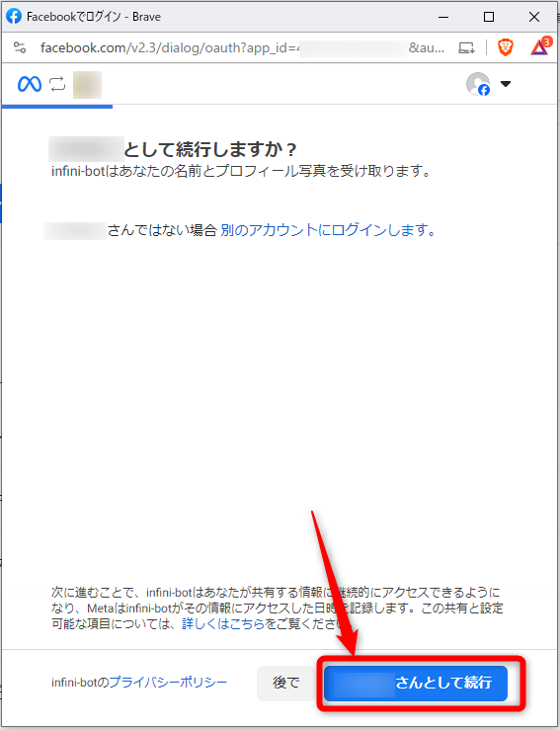Open the Brave Rewards triangle icon
This screenshot has height=730, width=560.
(x=540, y=46)
